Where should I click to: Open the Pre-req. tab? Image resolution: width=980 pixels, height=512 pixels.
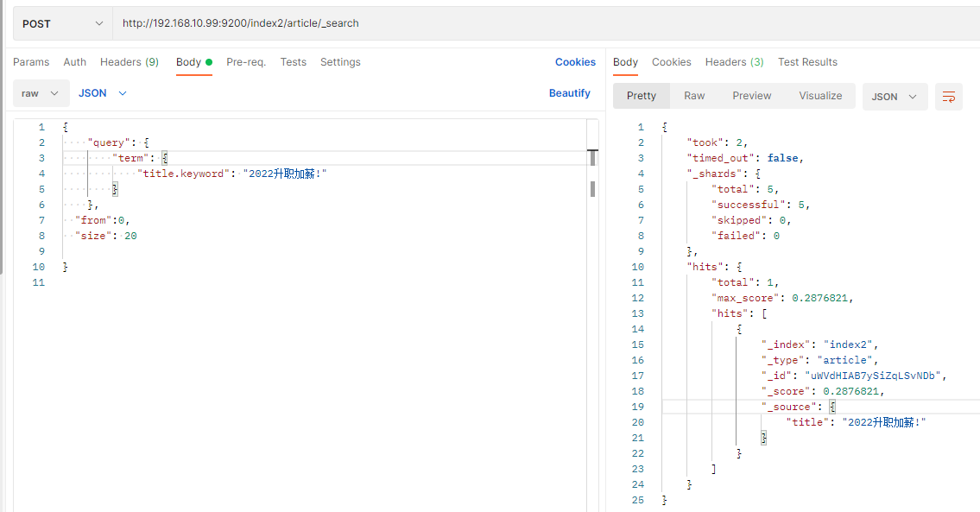pos(246,62)
